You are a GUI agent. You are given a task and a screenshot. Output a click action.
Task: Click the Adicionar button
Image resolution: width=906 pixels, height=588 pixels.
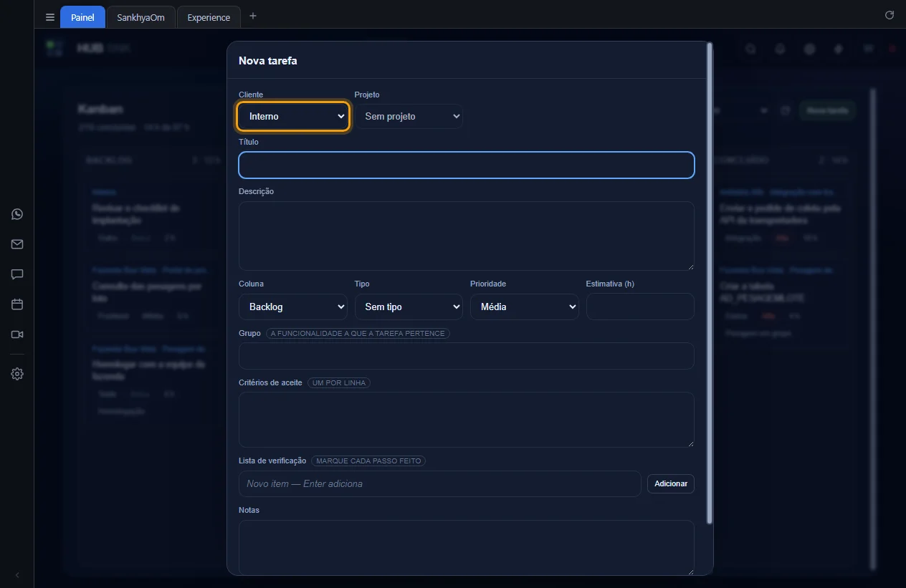coord(671,483)
